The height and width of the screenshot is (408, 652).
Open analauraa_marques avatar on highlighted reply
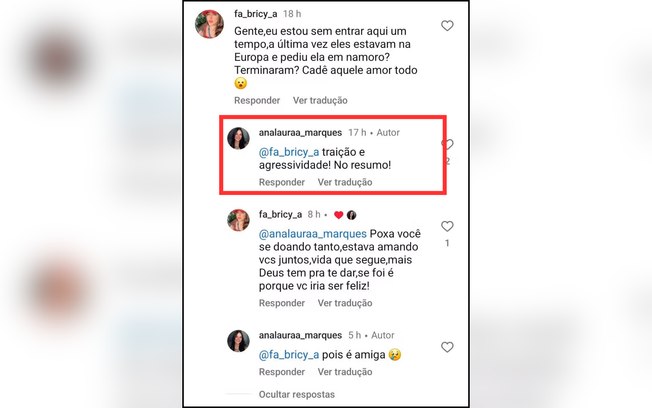pyautogui.click(x=238, y=138)
